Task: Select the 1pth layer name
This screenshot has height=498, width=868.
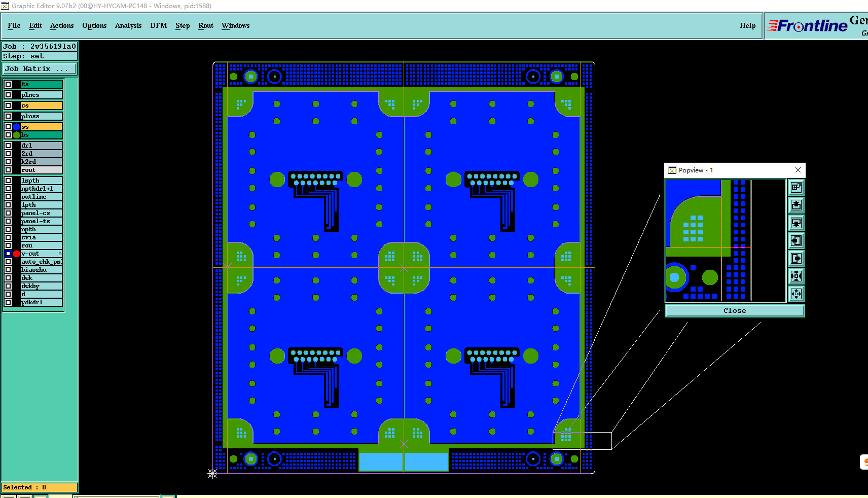Action: (x=42, y=205)
